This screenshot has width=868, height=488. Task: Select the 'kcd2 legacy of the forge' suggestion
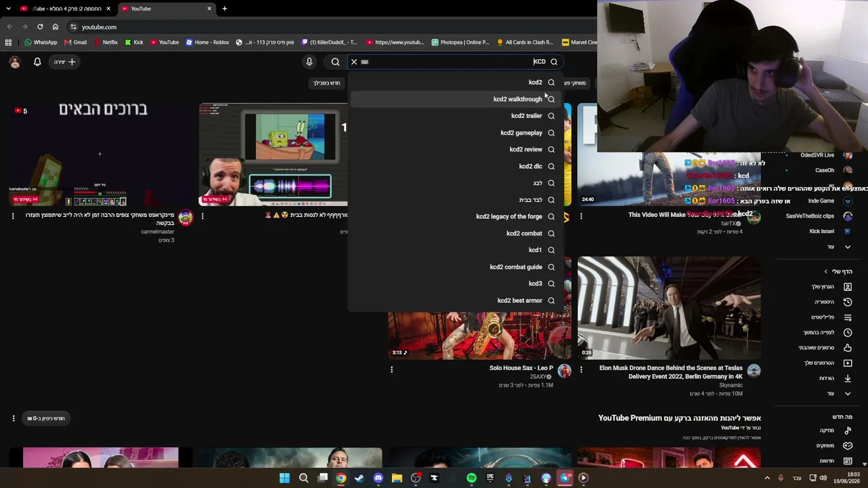456,217
